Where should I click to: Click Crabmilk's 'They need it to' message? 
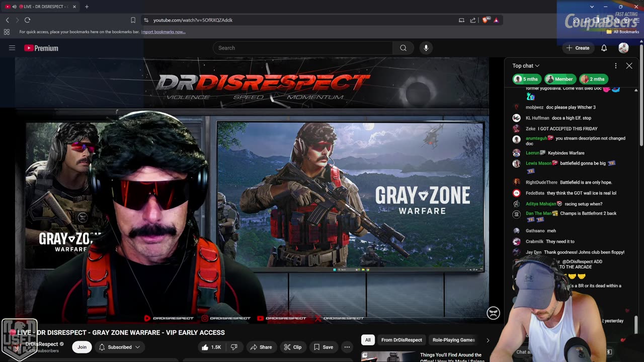click(560, 241)
